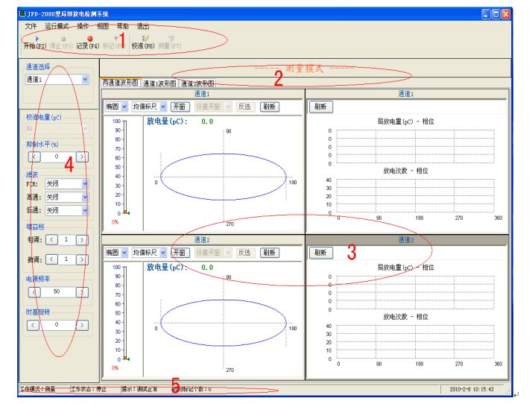Open the 视图 menu
This screenshot has height=404, width=532.
pos(103,26)
